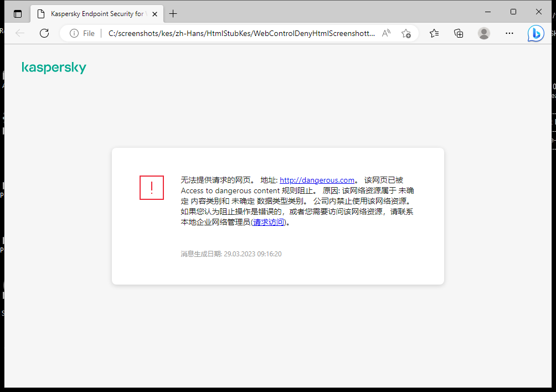Open the Collections icon
The height and width of the screenshot is (392, 556).
tap(459, 33)
